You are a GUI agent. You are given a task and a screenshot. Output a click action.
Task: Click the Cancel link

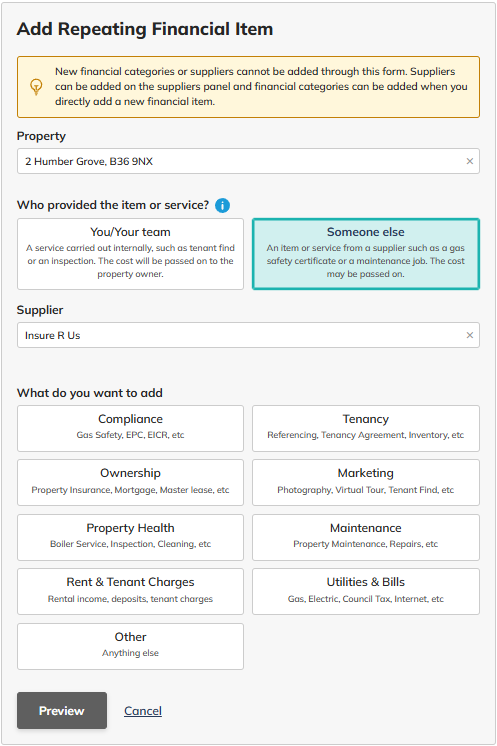pyautogui.click(x=143, y=711)
